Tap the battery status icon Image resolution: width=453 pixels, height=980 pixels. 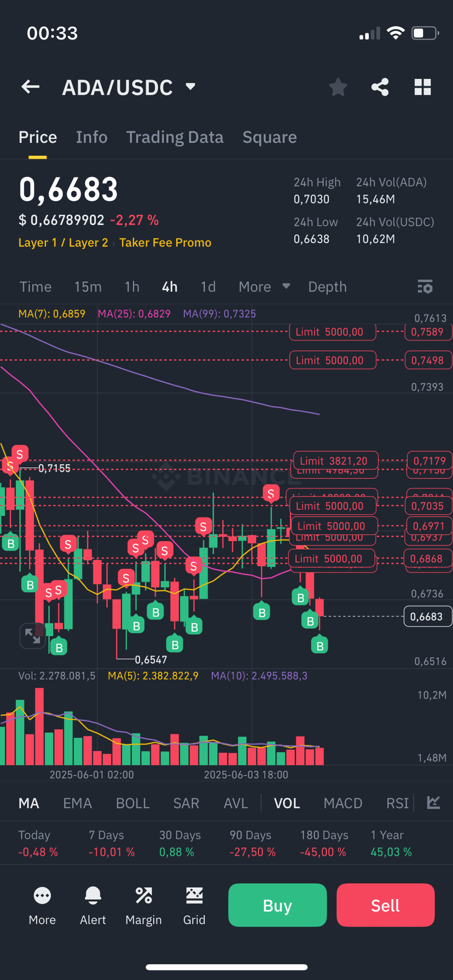[425, 33]
